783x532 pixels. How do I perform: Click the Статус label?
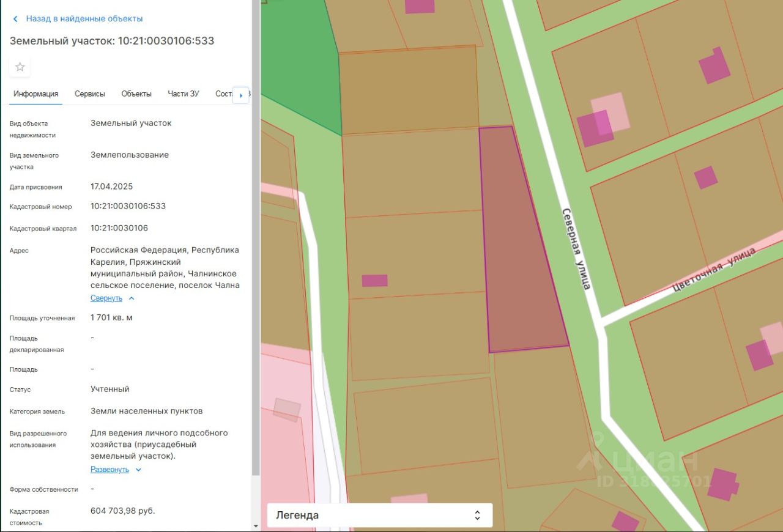[x=20, y=390]
